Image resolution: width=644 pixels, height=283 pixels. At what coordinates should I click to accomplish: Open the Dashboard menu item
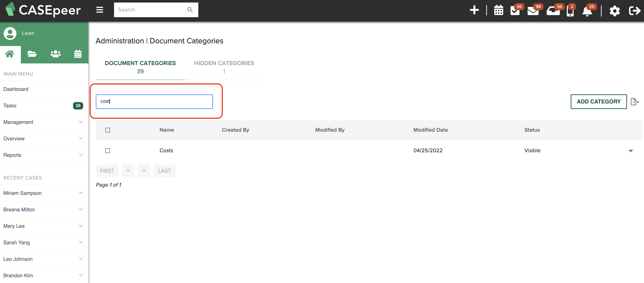[x=44, y=89]
